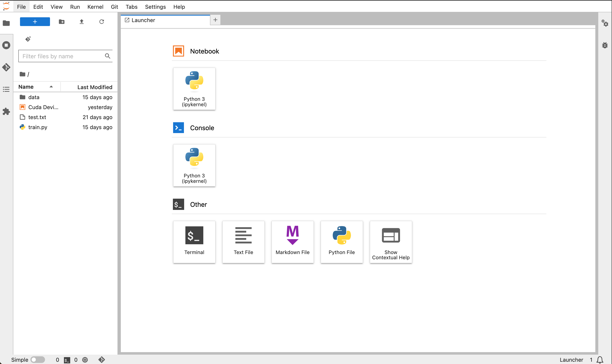Toggle Simple interface mode switch
The height and width of the screenshot is (364, 612).
click(37, 360)
